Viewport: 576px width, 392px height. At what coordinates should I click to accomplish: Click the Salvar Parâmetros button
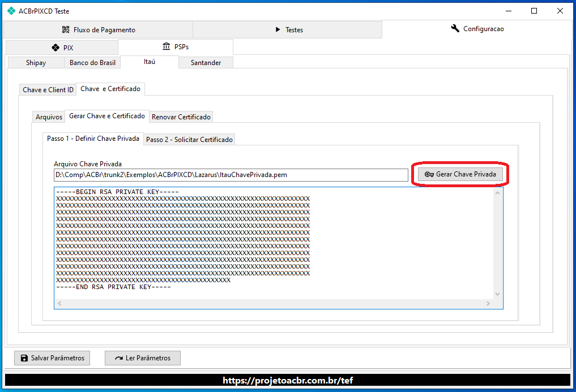coord(52,358)
